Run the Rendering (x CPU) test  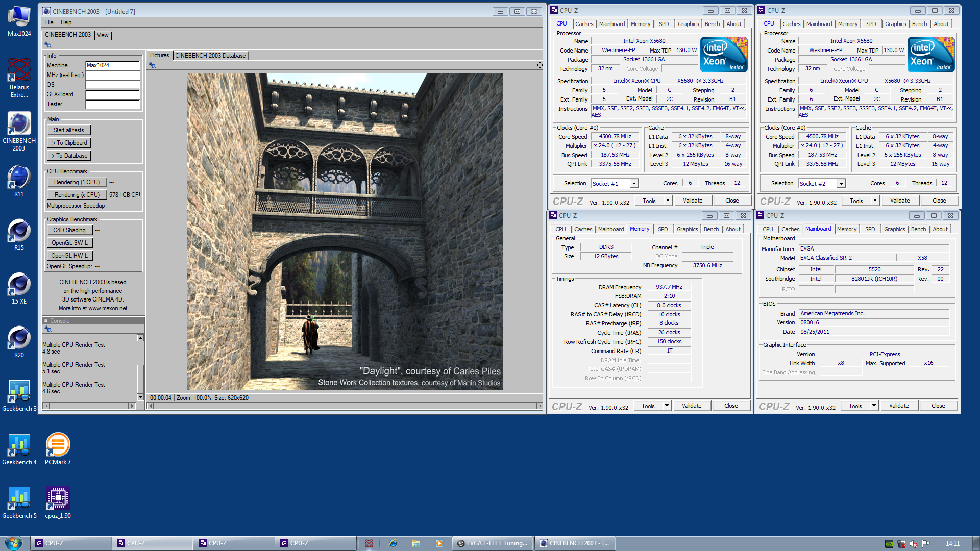(77, 195)
